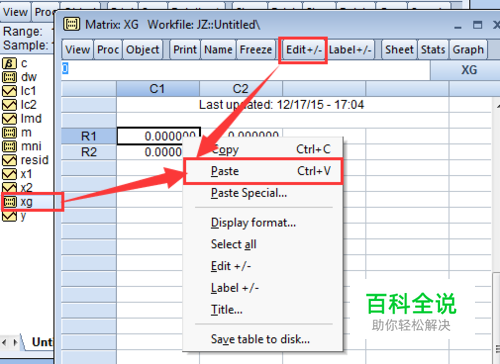Choose Paste from the context menu
The height and width of the screenshot is (364, 500).
263,171
